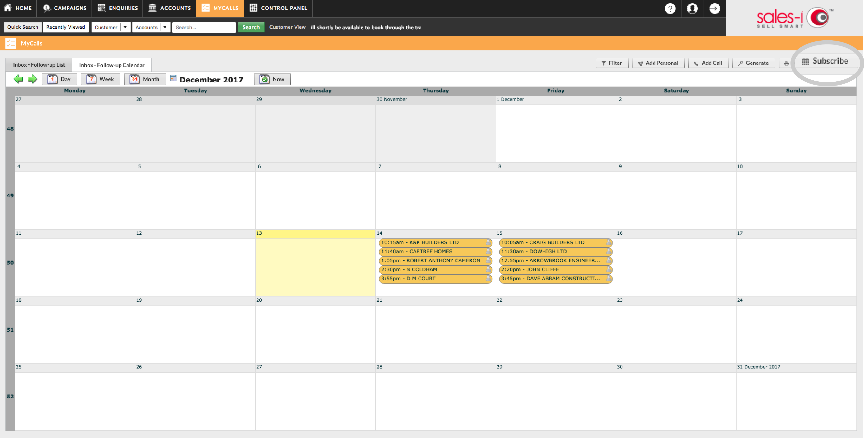Select the Inbox - Follow-up Calendar tab
Viewport: 868px width, 442px height.
(x=111, y=64)
